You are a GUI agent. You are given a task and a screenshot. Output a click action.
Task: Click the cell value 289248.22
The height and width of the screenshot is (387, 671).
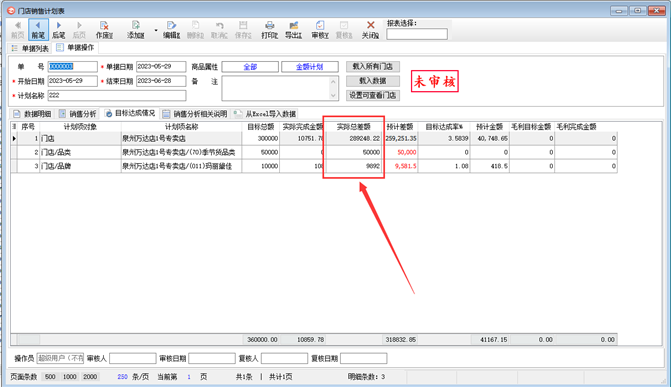[353, 138]
